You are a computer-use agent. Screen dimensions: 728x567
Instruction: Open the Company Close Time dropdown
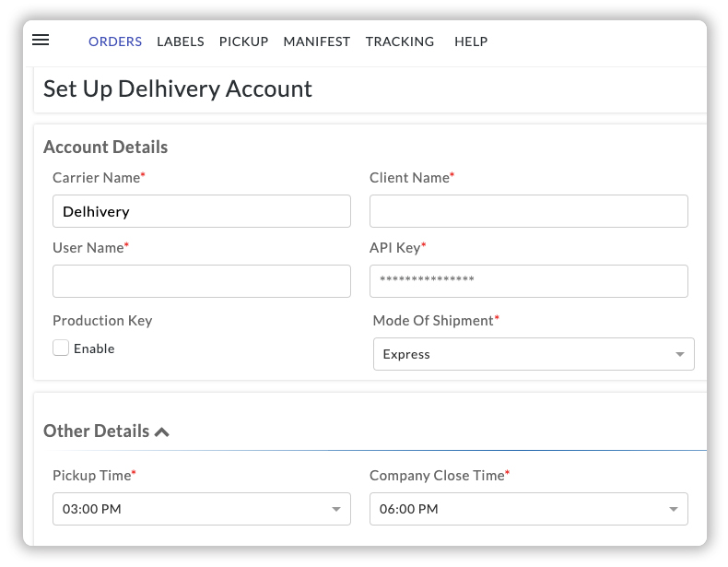[528, 509]
